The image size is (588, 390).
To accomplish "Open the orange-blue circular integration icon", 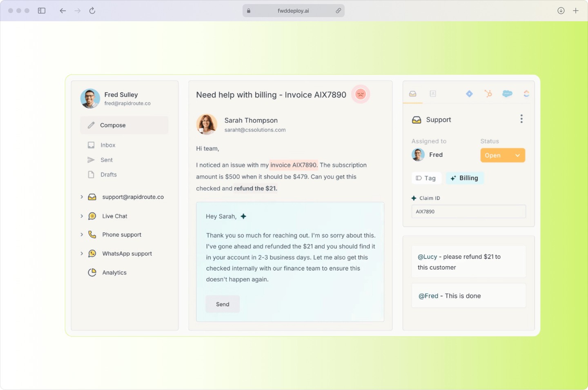I will coord(526,94).
